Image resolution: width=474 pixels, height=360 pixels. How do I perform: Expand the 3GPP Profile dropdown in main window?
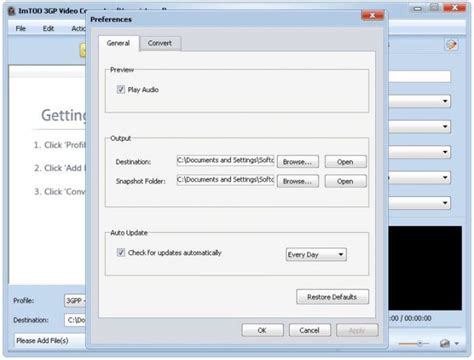[x=75, y=301]
